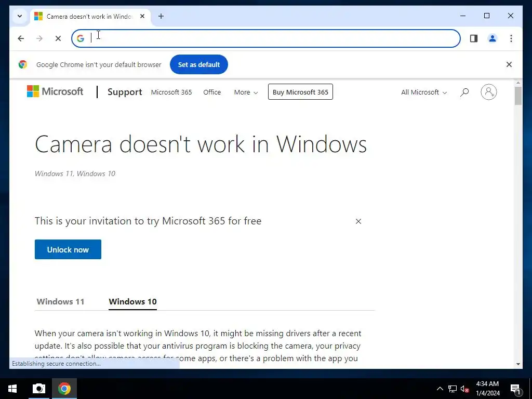Click the forward navigation arrow
Image resolution: width=532 pixels, height=399 pixels.
[39, 38]
